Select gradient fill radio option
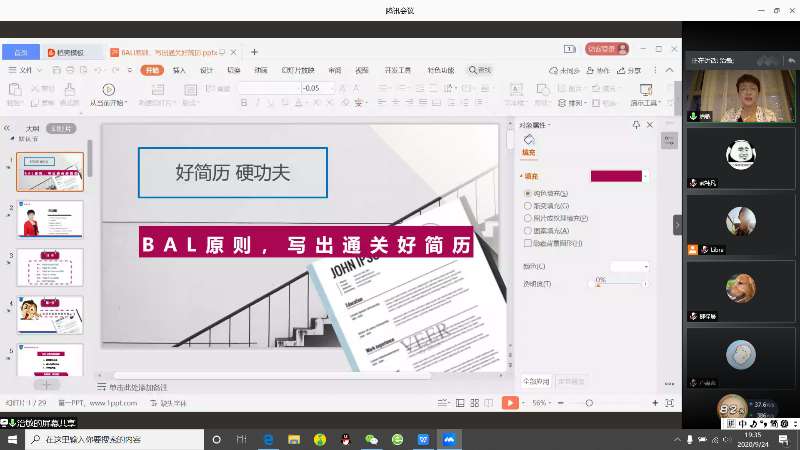The image size is (800, 450). pos(528,206)
